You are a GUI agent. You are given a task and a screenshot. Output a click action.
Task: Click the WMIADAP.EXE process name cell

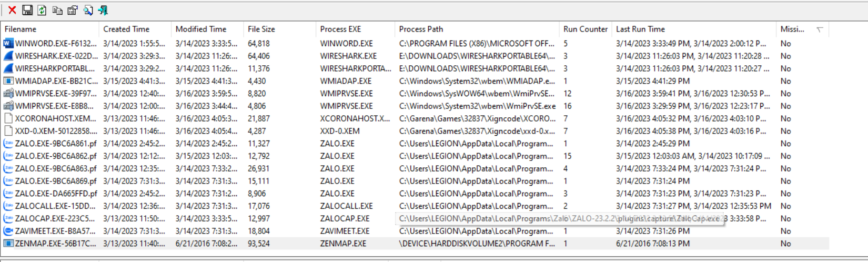pyautogui.click(x=346, y=81)
